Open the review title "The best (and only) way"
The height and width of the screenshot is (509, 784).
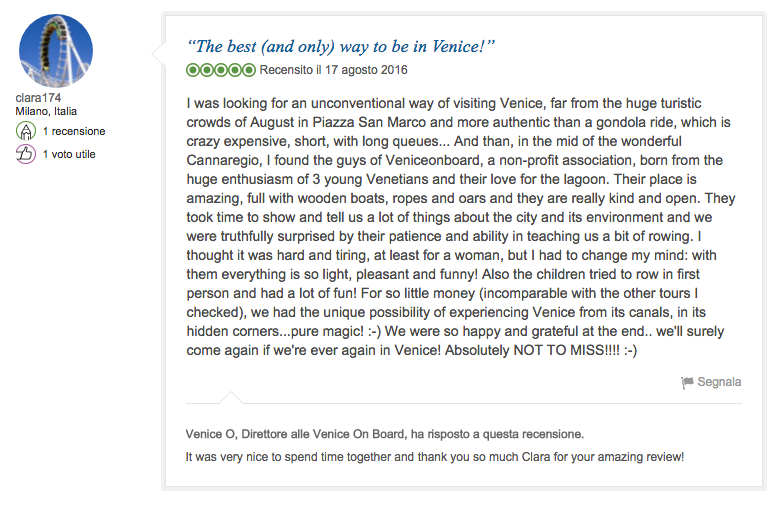coord(341,46)
